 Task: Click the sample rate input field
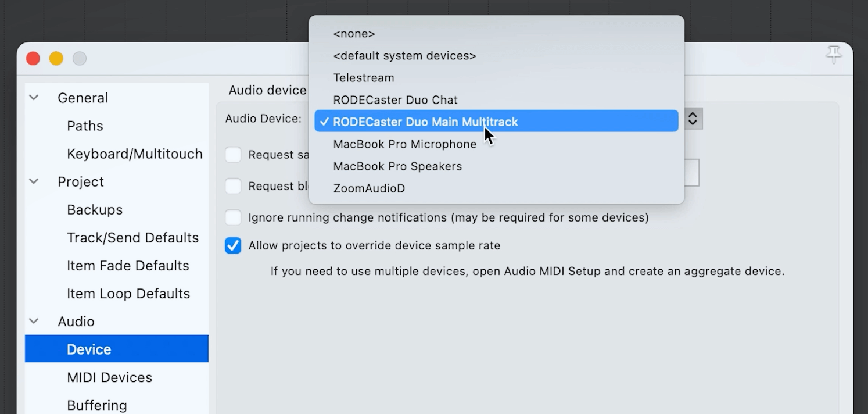click(x=691, y=173)
